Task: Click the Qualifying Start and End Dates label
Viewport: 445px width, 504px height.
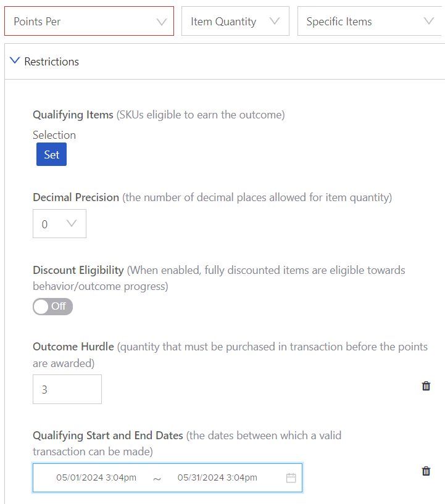Action: pyautogui.click(x=108, y=435)
